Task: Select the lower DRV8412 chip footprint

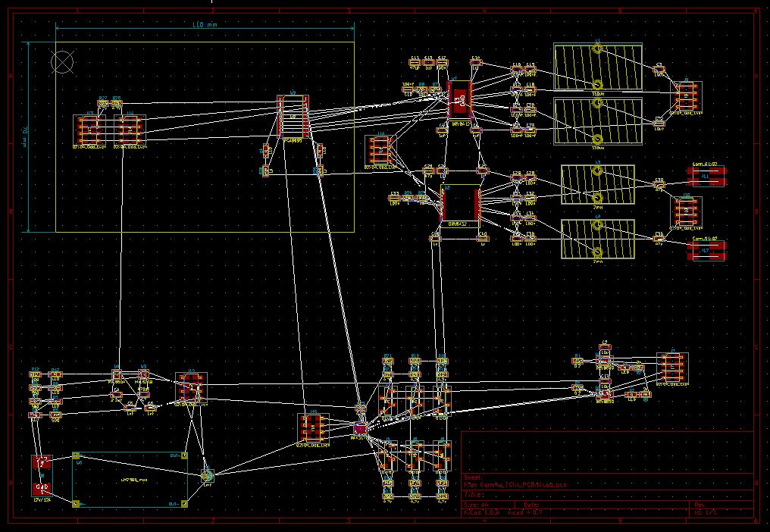Action: (460, 206)
